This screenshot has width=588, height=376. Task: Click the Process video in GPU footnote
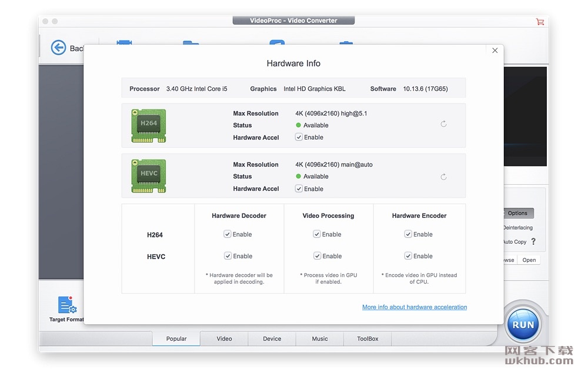(x=329, y=278)
